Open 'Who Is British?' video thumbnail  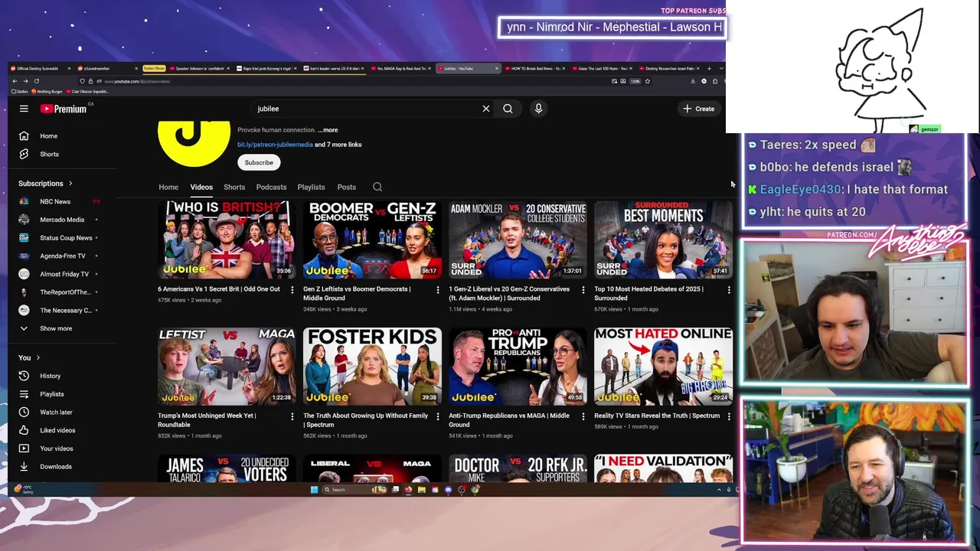coord(226,239)
